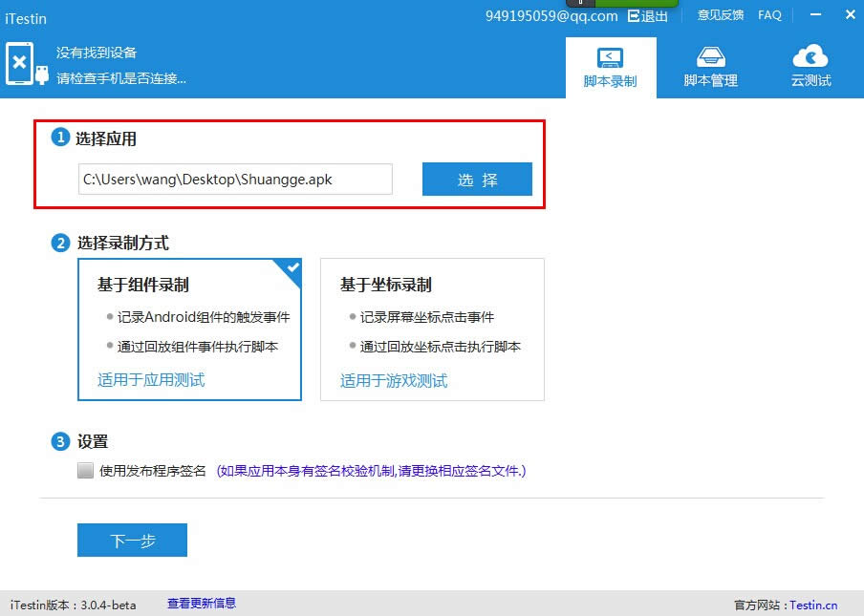The image size is (864, 616).
Task: Select the 基于坐标录制 recording mode card
Action: [433, 329]
